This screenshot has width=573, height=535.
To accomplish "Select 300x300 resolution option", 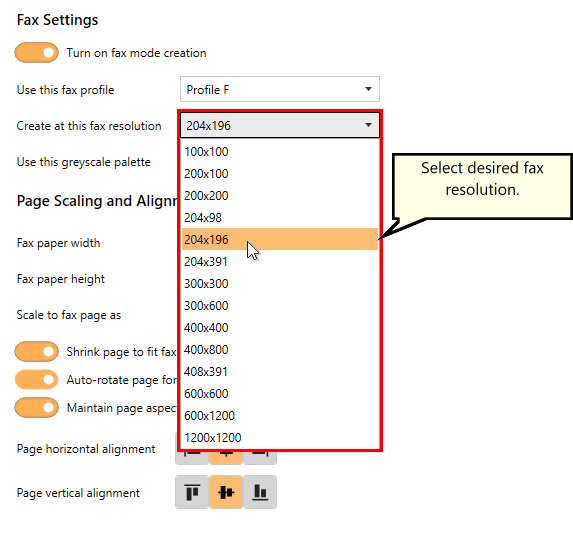I will point(280,284).
